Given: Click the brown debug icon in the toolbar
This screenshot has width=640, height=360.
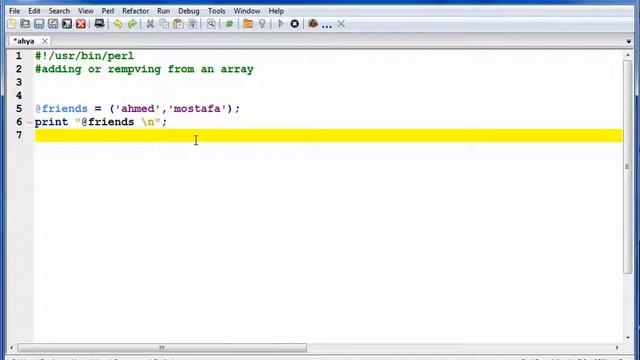Looking at the screenshot, I should (x=313, y=23).
